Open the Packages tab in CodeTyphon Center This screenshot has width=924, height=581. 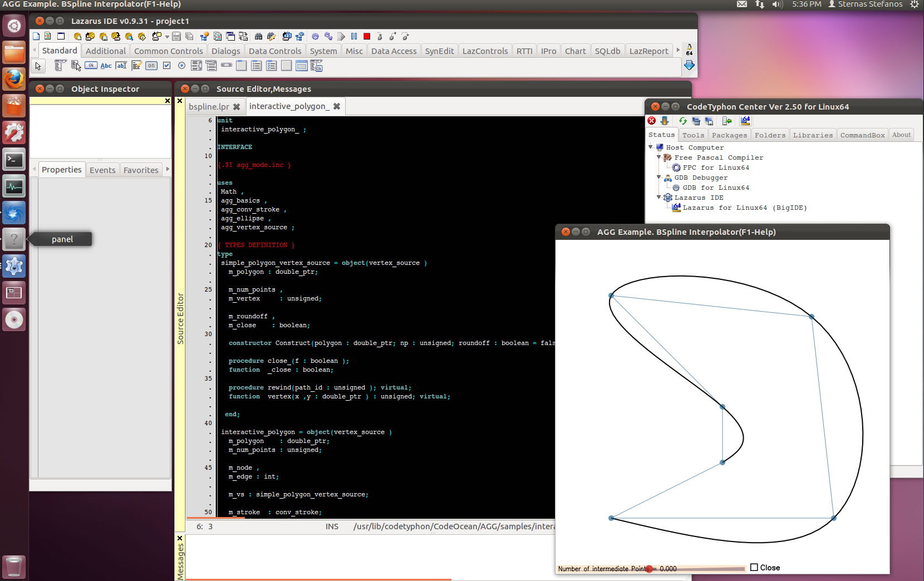coord(729,135)
